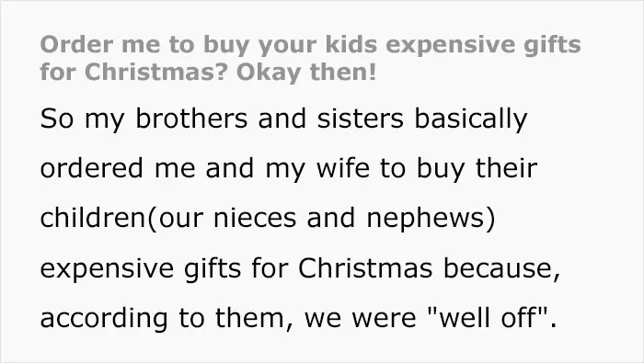Click the word "brothers" in the body text
The height and width of the screenshot is (363, 644).
(191, 119)
